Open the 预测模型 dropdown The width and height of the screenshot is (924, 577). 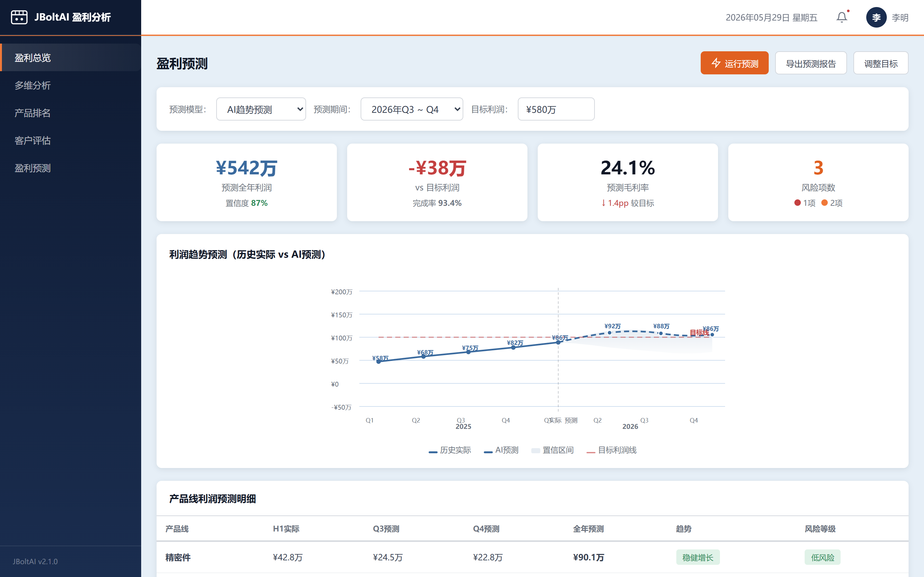(261, 109)
